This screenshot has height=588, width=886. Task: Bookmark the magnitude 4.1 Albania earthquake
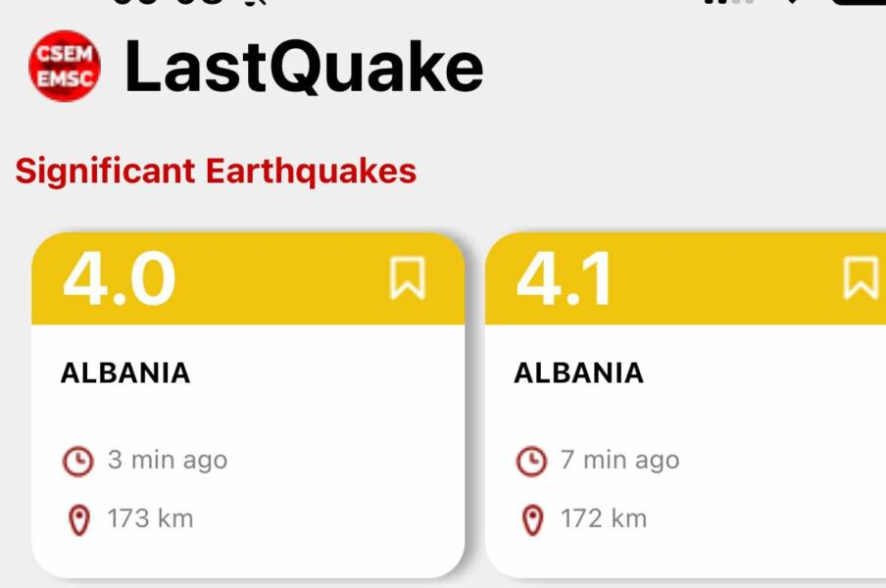pos(861,277)
